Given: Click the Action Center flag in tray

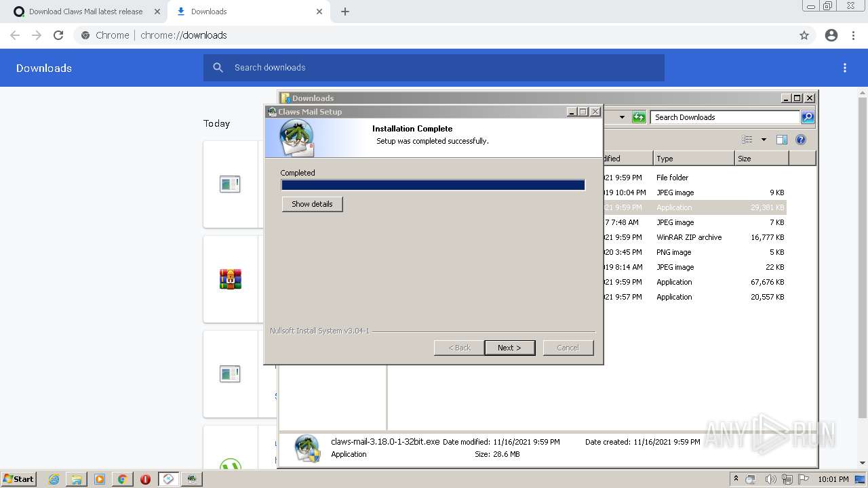Looking at the screenshot, I should tap(804, 479).
